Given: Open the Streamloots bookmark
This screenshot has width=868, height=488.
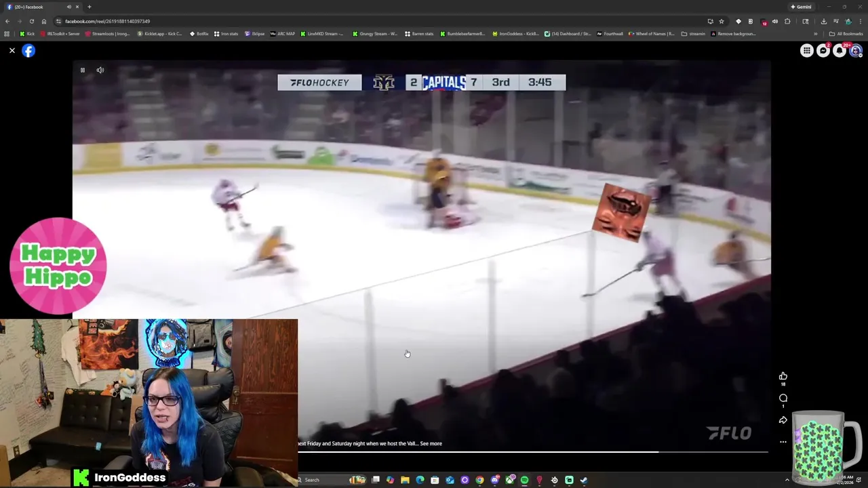Looking at the screenshot, I should pos(107,33).
